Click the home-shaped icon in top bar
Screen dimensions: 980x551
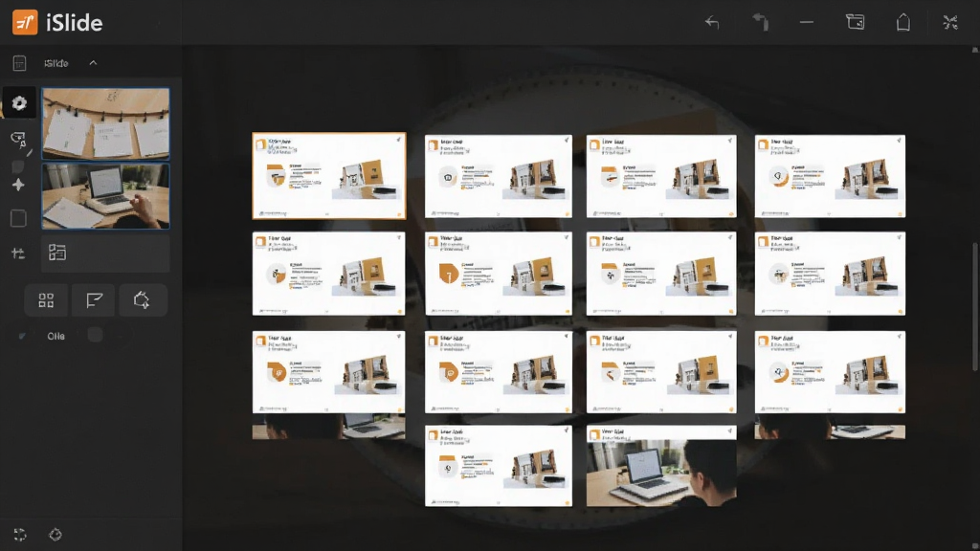[903, 23]
